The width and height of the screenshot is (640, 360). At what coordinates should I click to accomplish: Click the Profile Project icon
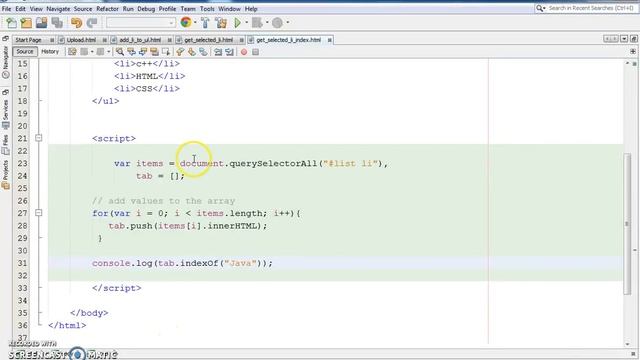point(277,23)
